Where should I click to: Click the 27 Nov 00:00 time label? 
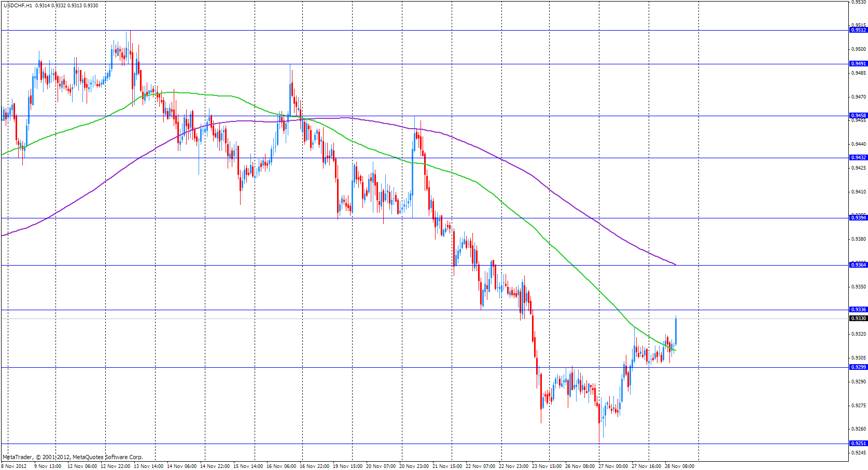[613, 466]
